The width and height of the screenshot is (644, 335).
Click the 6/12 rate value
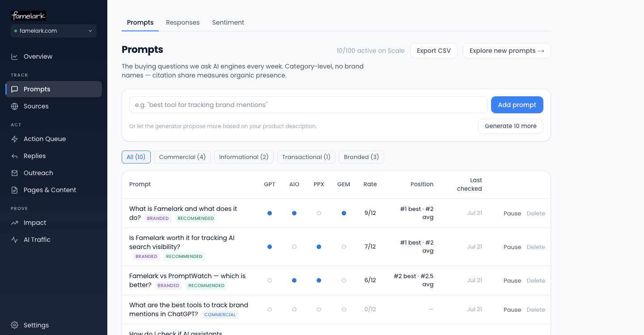coord(370,280)
